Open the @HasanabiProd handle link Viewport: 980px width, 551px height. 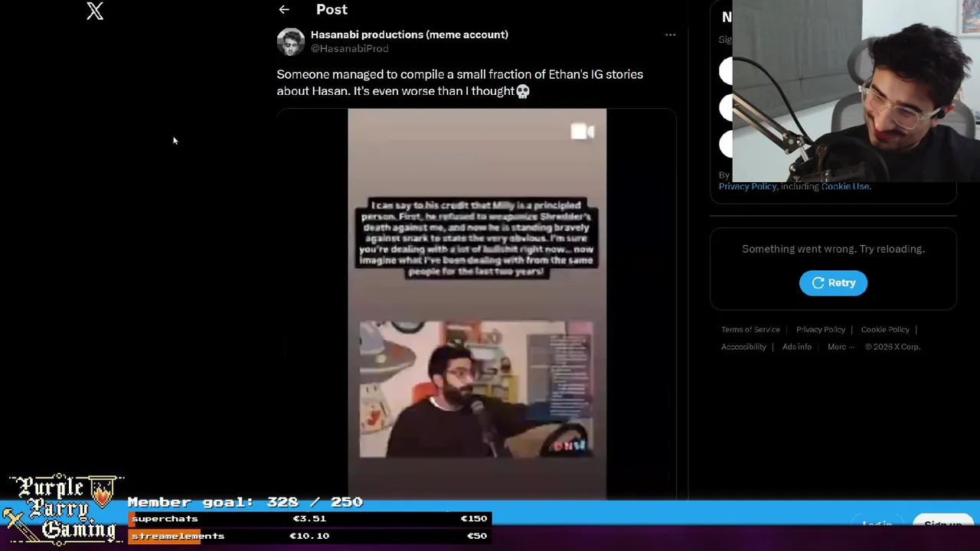(x=349, y=49)
